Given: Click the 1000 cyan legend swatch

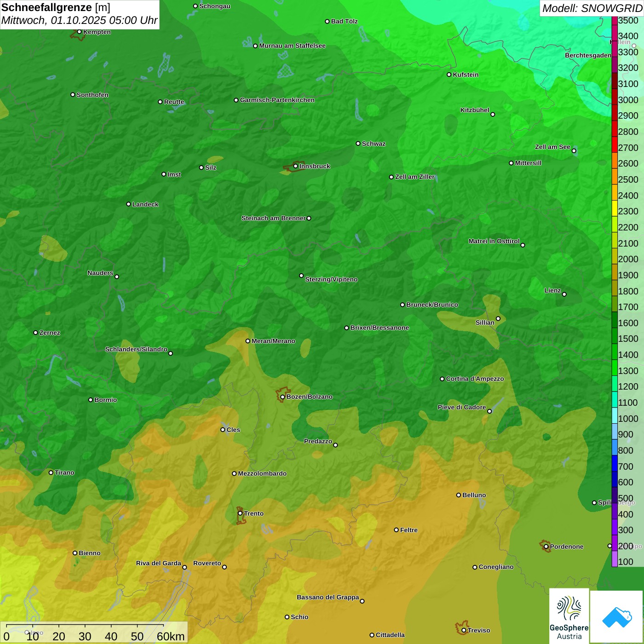Looking at the screenshot, I should (x=615, y=416).
